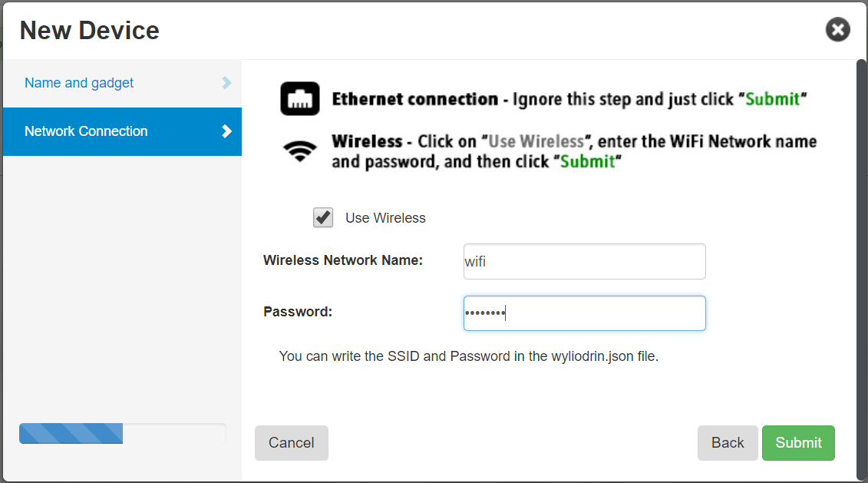
Task: Click the chevron beside Name and gadget
Action: (226, 83)
